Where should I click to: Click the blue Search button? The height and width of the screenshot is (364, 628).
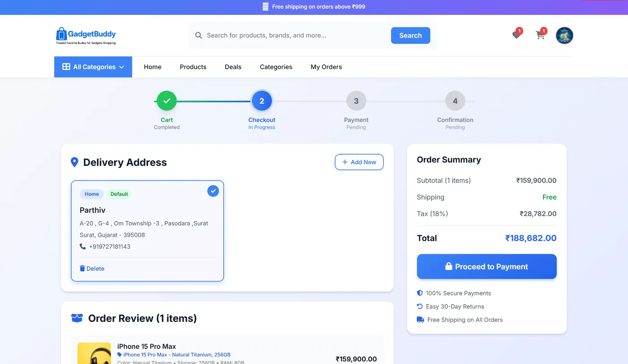[x=410, y=35]
